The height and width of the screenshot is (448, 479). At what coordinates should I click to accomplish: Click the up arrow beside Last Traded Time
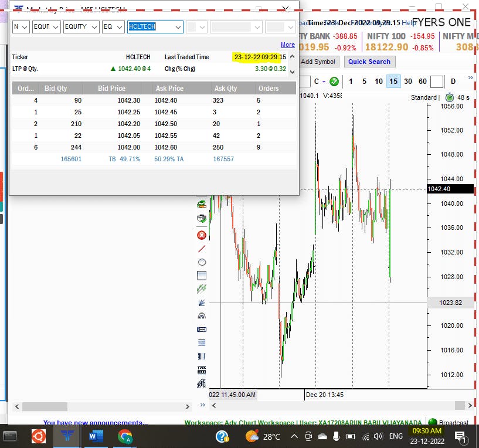[293, 56]
